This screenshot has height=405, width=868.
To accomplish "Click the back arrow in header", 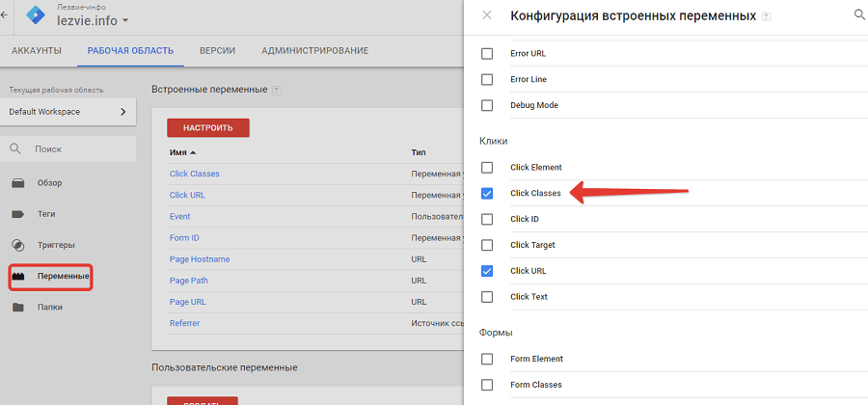I will coord(4,15).
